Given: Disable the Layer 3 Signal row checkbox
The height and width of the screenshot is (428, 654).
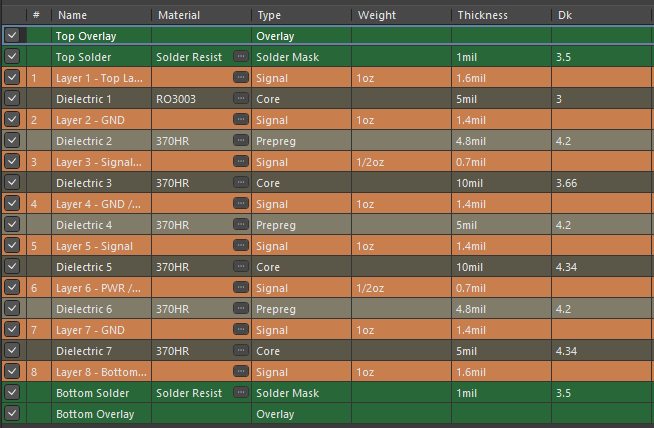Looking at the screenshot, I should (x=12, y=162).
